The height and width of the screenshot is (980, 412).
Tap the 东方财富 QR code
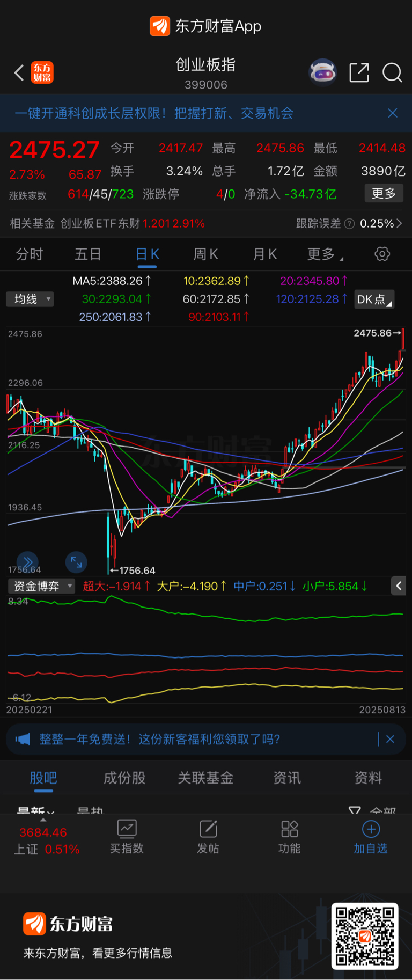365,936
